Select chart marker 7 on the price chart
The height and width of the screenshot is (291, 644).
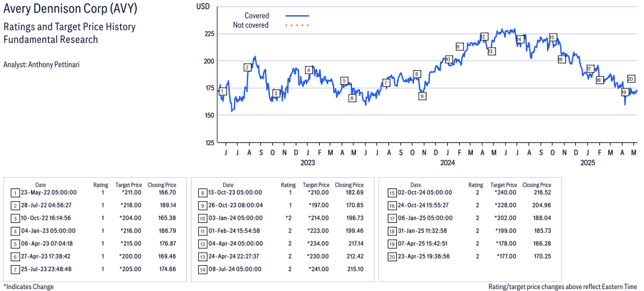click(x=386, y=83)
